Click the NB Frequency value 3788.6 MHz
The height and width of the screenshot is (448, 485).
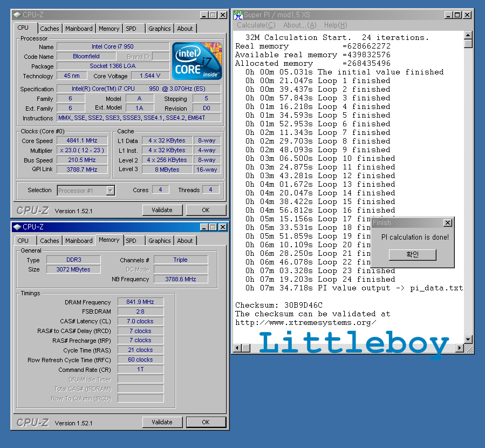click(181, 279)
